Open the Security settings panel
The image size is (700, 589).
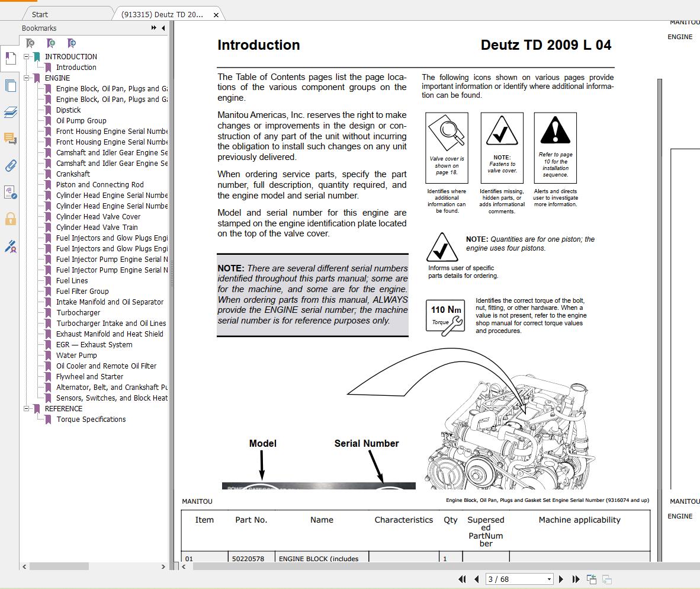(x=11, y=219)
